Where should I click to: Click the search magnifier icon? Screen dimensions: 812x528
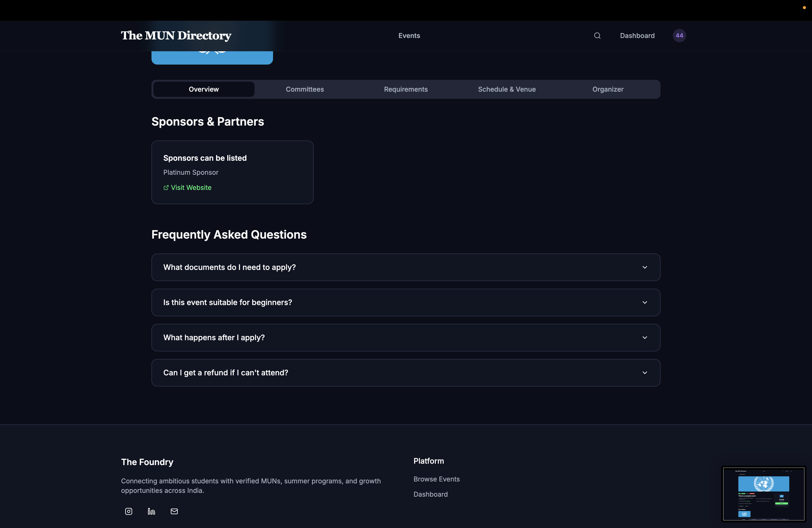597,35
